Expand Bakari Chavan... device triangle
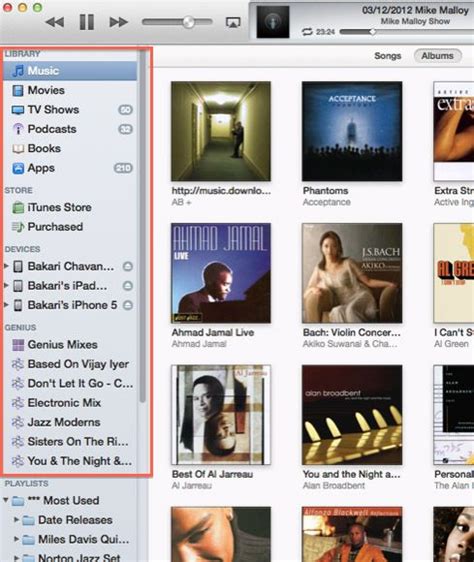The width and height of the screenshot is (474, 562). pos(6,266)
